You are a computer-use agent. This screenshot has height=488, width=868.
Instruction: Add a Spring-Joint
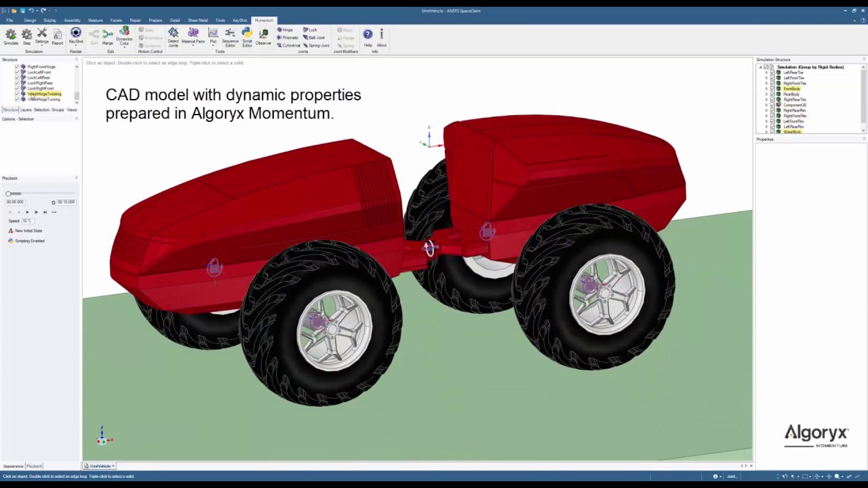(316, 45)
